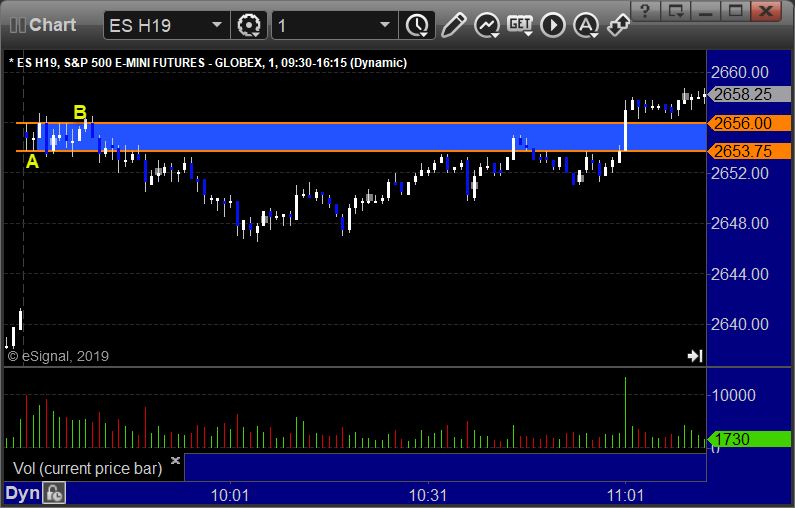Click the lock icon beside Dyn
This screenshot has width=795, height=508.
(54, 493)
